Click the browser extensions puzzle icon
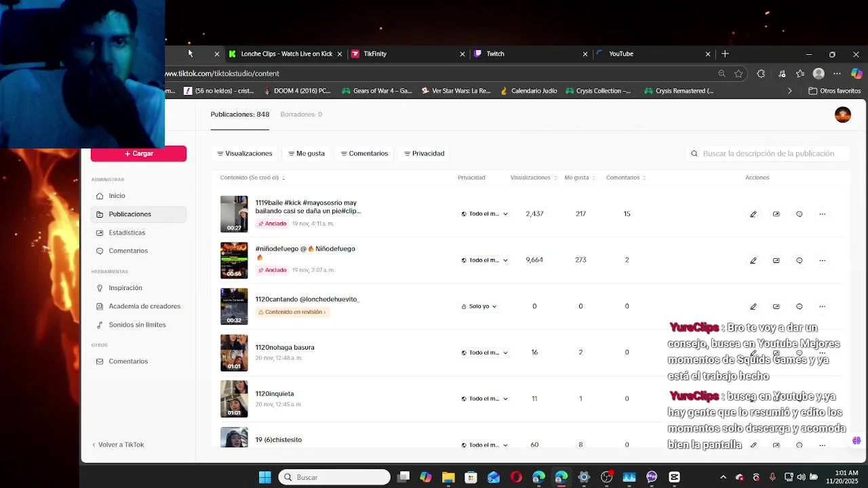 click(761, 73)
